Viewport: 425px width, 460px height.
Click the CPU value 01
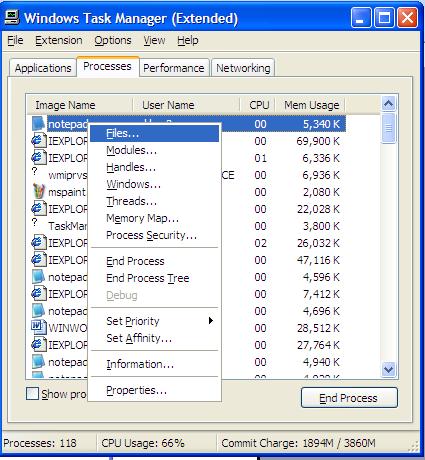pyautogui.click(x=260, y=158)
